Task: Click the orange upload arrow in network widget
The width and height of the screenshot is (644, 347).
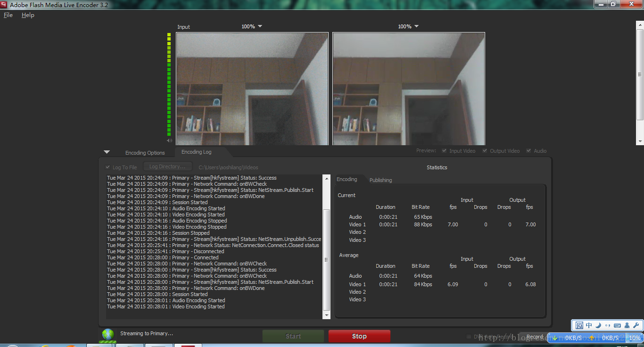Action: (592, 338)
